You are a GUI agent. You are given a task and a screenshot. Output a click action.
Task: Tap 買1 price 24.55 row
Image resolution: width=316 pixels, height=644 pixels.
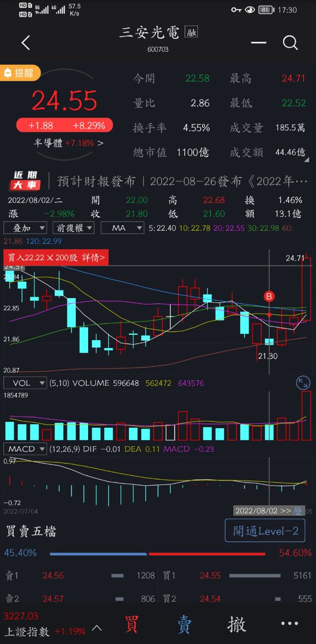coord(236,575)
